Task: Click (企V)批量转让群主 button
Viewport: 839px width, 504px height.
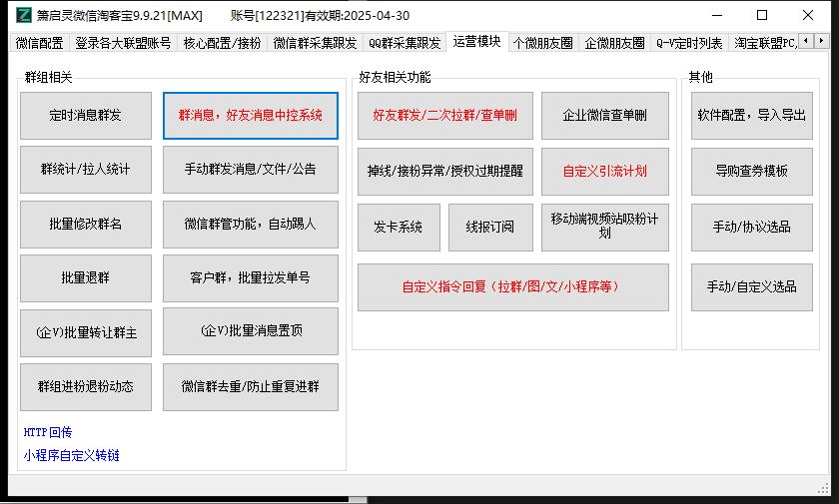Action: click(86, 332)
